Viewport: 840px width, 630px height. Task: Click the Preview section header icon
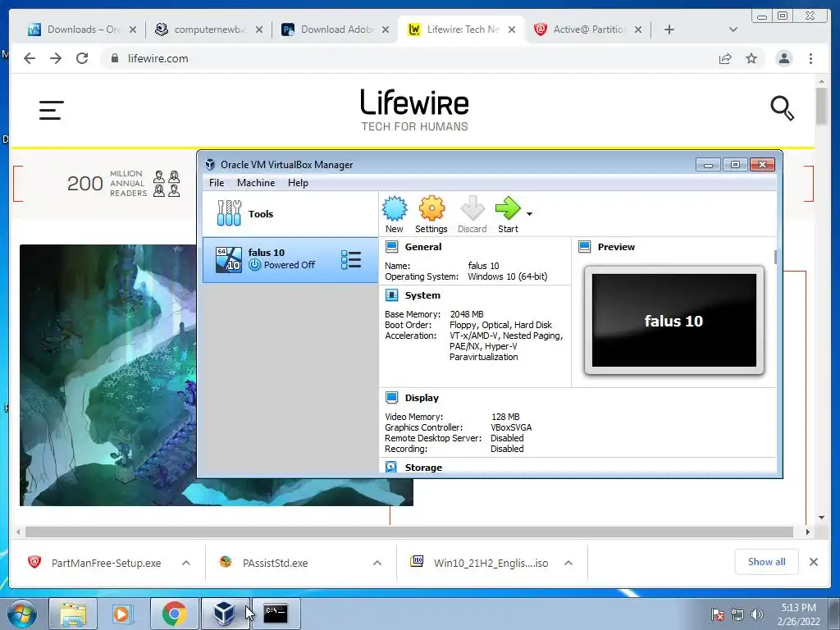pyautogui.click(x=584, y=246)
